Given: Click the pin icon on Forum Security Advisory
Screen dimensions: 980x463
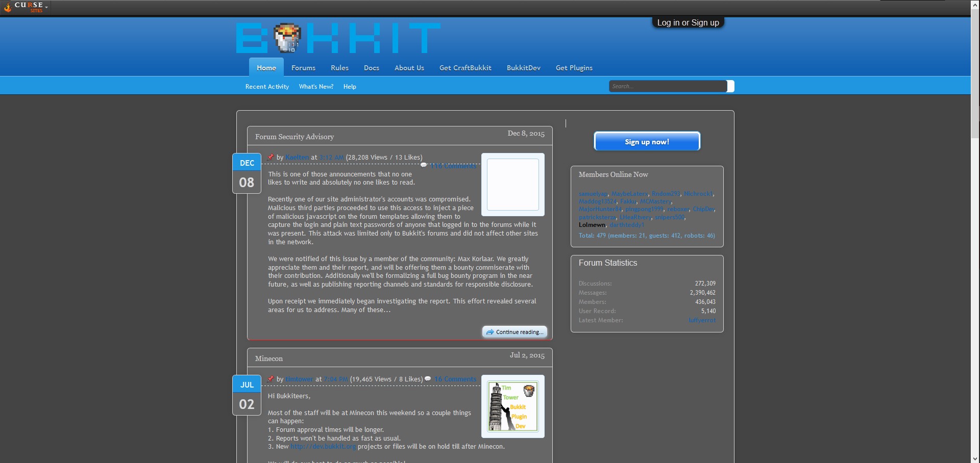Looking at the screenshot, I should (271, 157).
